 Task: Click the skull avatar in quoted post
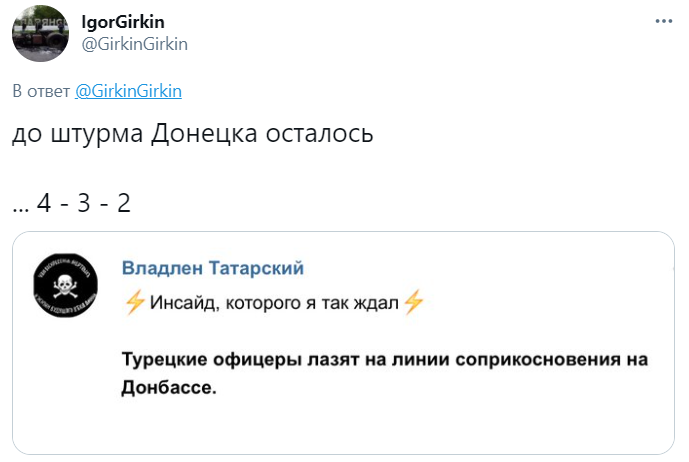point(67,286)
